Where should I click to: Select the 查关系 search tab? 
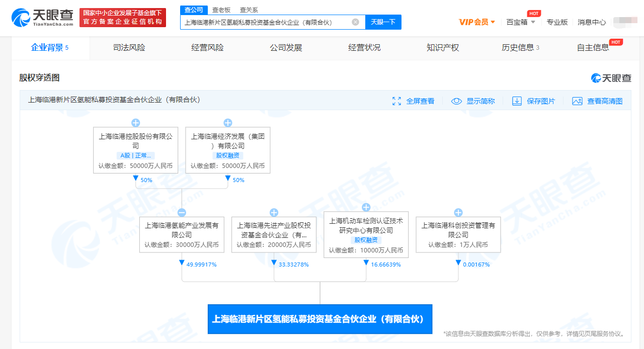pos(249,10)
